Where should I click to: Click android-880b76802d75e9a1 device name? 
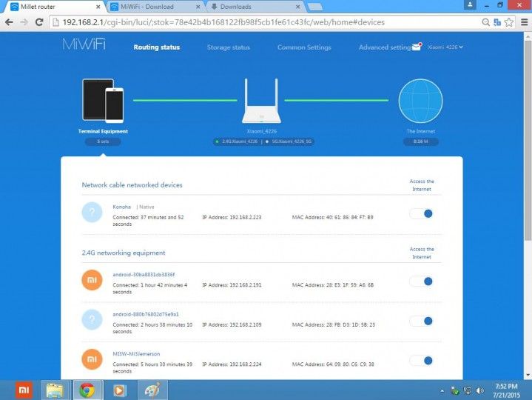click(146, 314)
